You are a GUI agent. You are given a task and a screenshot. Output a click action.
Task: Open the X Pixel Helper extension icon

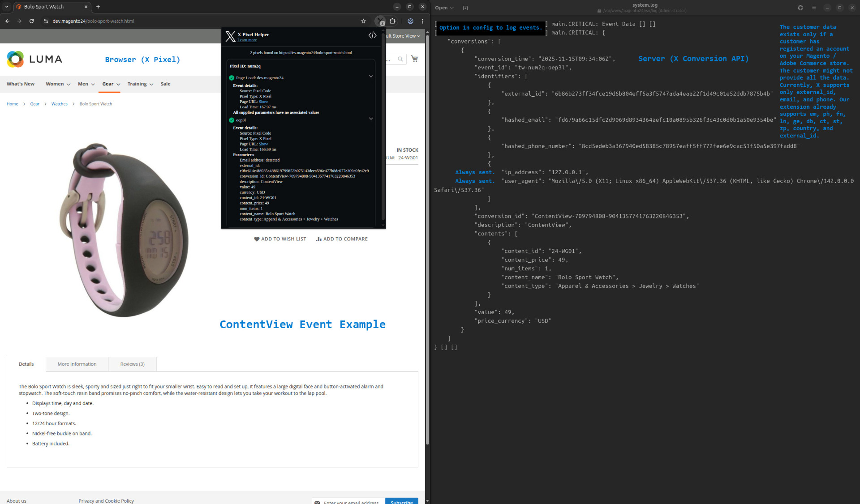point(380,21)
